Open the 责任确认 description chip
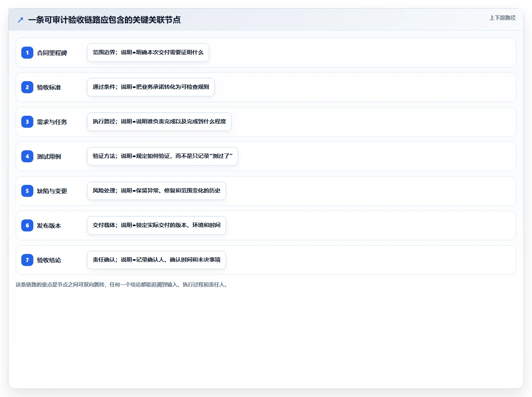 coord(157,260)
